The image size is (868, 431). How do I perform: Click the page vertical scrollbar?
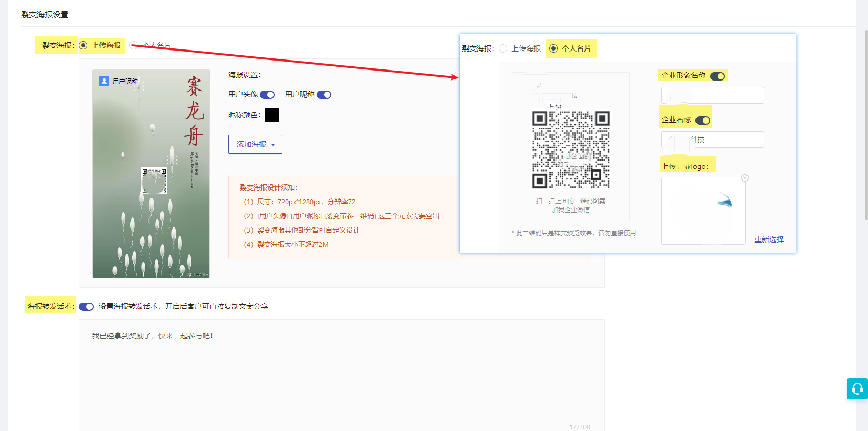[866, 125]
